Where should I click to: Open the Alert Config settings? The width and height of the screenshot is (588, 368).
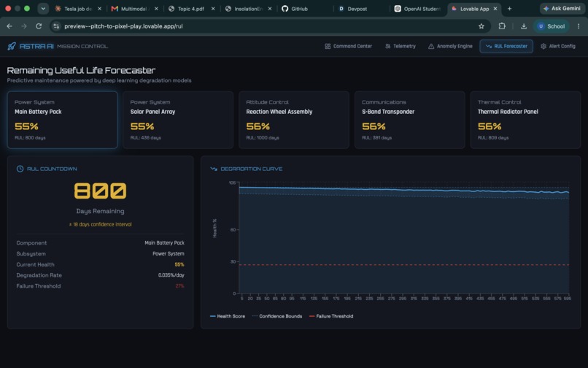point(557,46)
